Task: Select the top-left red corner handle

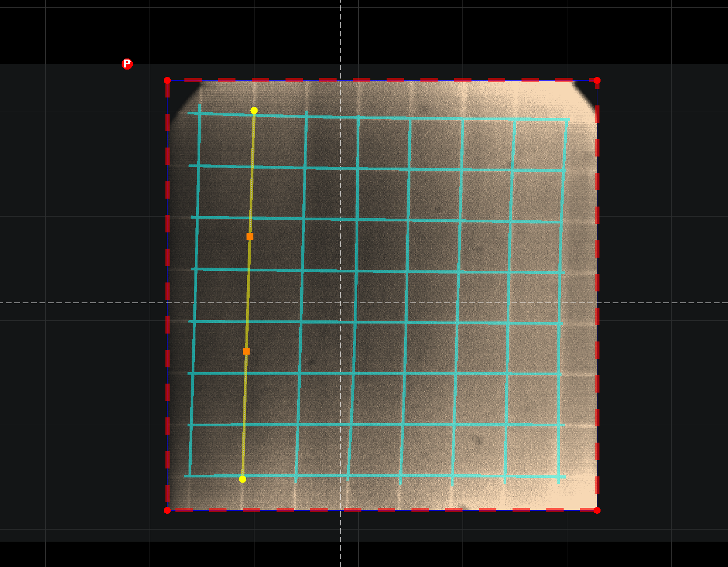Action: 168,81
